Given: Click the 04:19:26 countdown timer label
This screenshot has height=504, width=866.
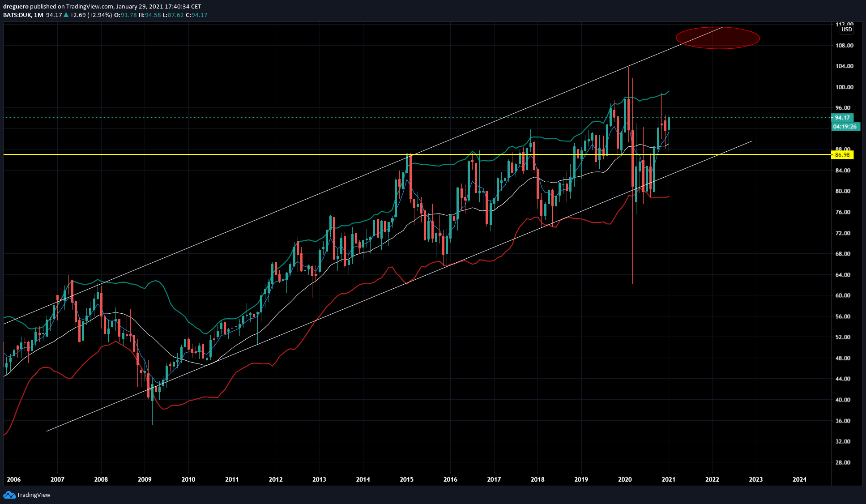Looking at the screenshot, I should (845, 127).
